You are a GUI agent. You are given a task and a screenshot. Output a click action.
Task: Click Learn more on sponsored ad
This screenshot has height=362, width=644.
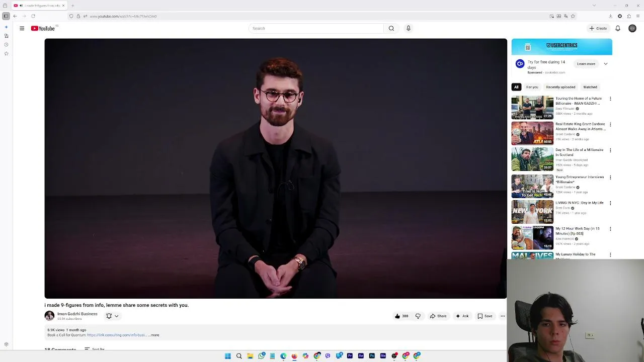click(x=586, y=64)
